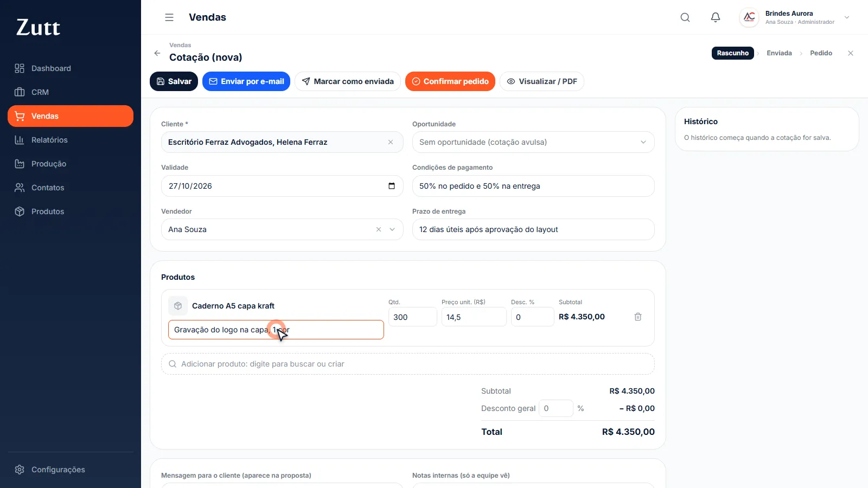Viewport: 868px width, 488px height.
Task: Open Produtos in the sidebar
Action: [71, 211]
